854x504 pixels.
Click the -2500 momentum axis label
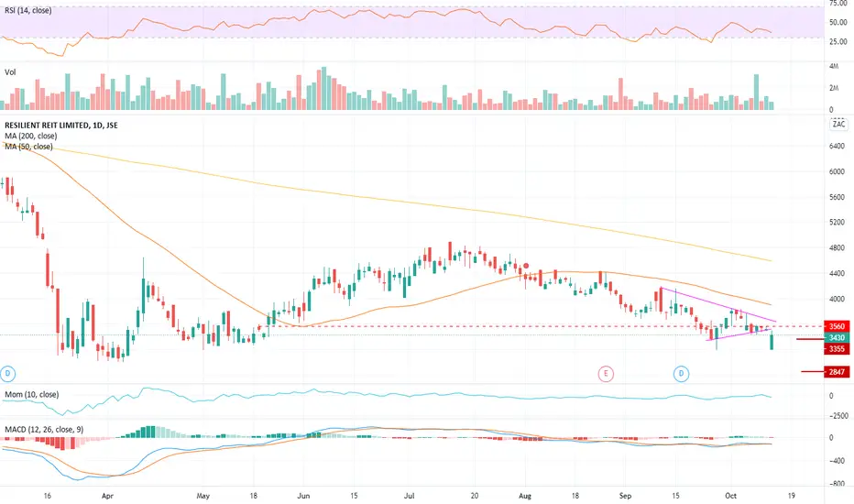(x=838, y=416)
